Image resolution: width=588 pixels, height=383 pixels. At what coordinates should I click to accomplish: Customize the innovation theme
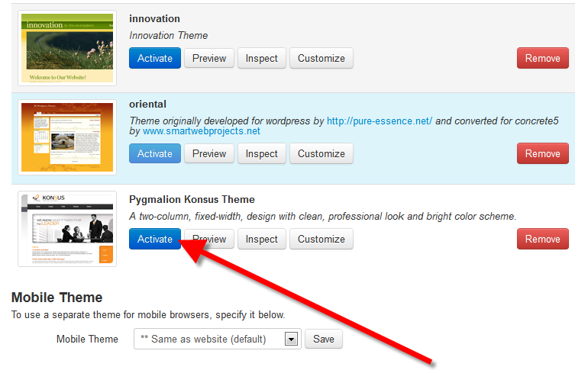pyautogui.click(x=321, y=58)
